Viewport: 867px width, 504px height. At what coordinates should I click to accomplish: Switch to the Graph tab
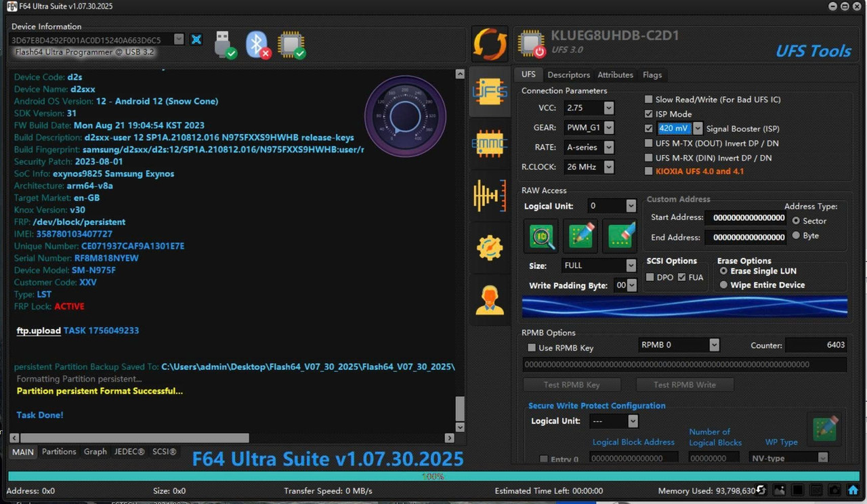click(x=96, y=451)
